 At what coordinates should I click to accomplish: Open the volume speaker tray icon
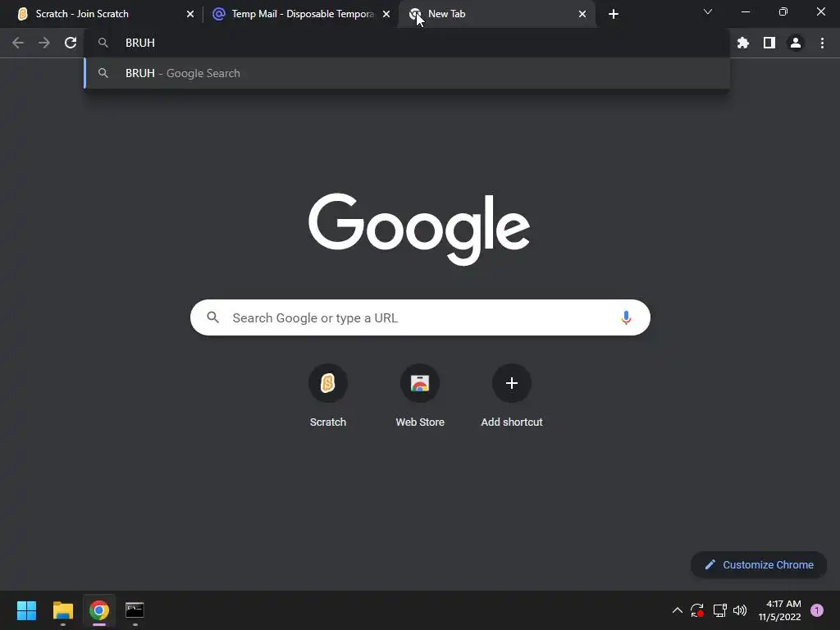740,610
